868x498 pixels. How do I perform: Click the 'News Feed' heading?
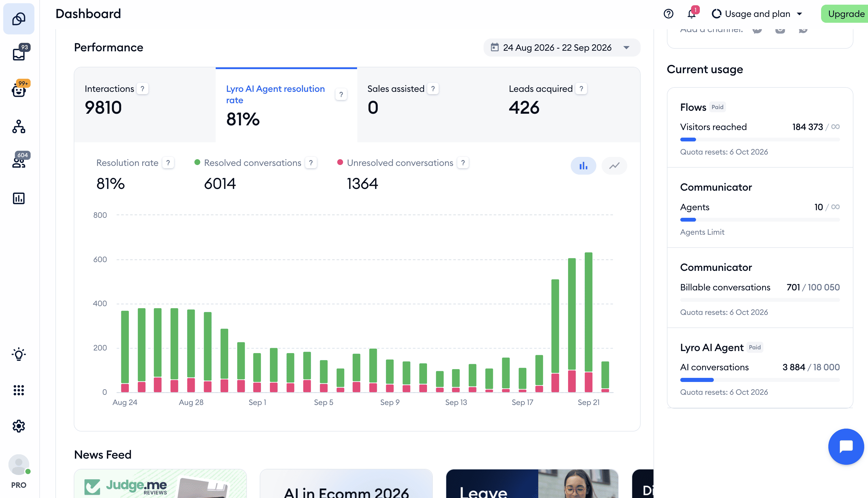click(x=103, y=455)
